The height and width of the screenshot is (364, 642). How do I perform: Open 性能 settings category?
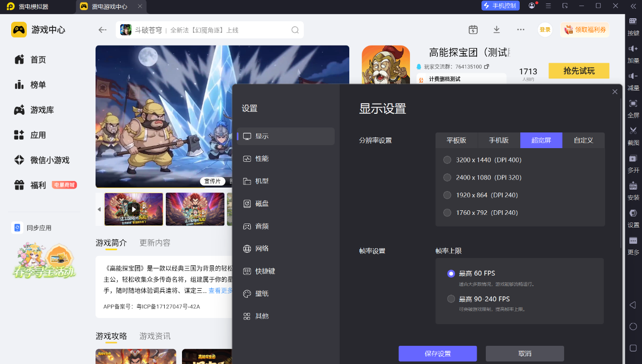click(286, 159)
